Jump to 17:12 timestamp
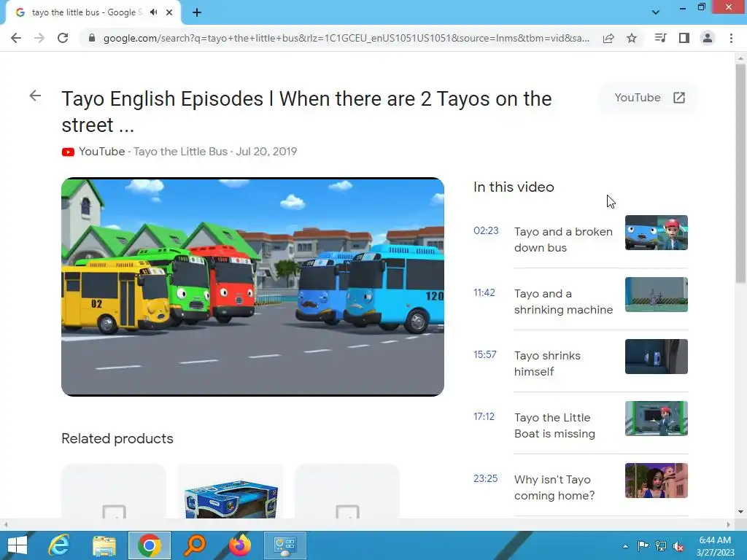 [484, 416]
